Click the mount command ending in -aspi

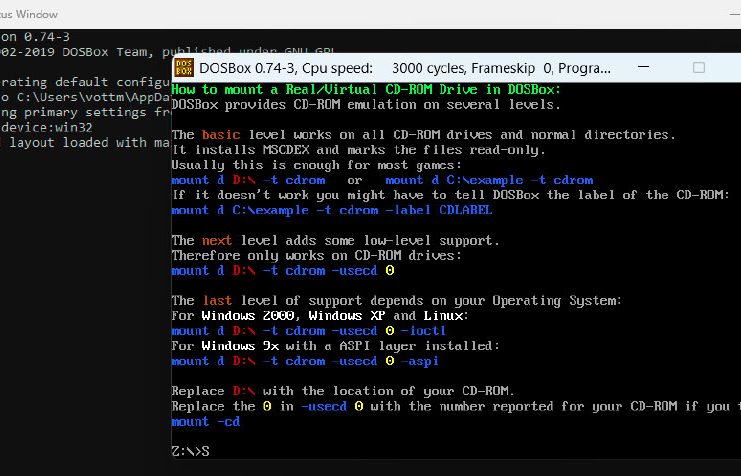304,361
